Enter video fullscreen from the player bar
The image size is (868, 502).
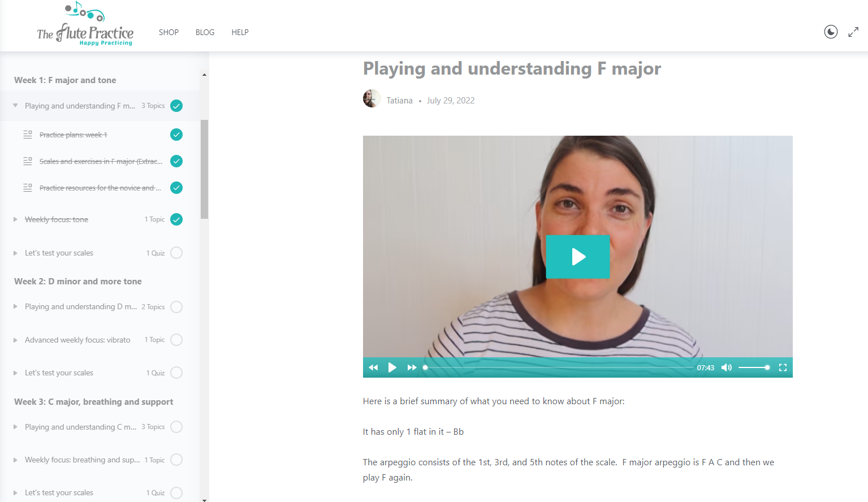point(783,367)
